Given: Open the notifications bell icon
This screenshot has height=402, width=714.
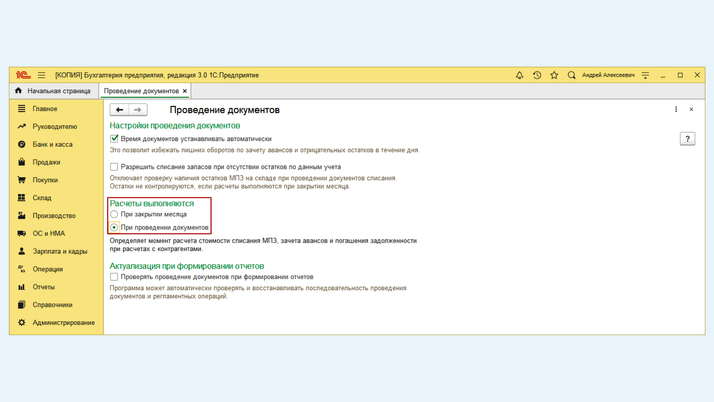Looking at the screenshot, I should [519, 75].
